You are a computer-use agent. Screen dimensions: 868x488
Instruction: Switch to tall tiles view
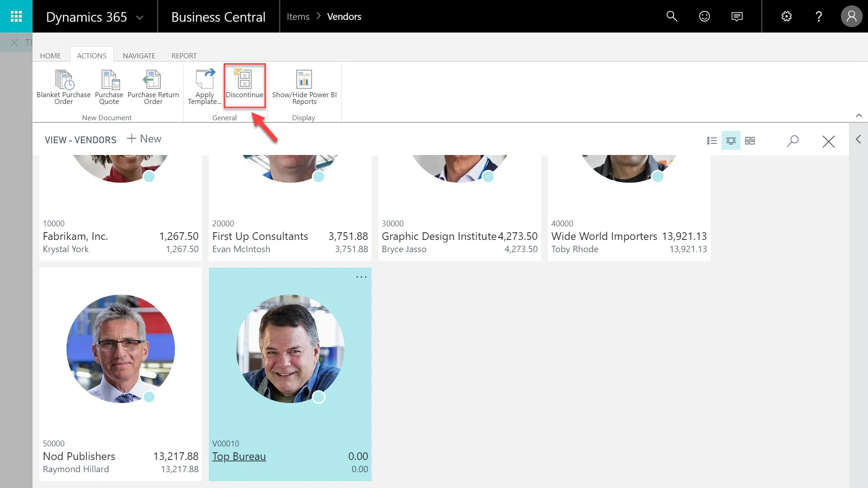[731, 141]
